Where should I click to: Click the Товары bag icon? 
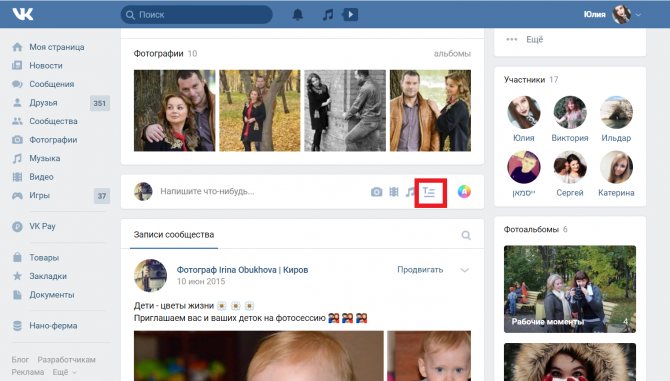17,257
